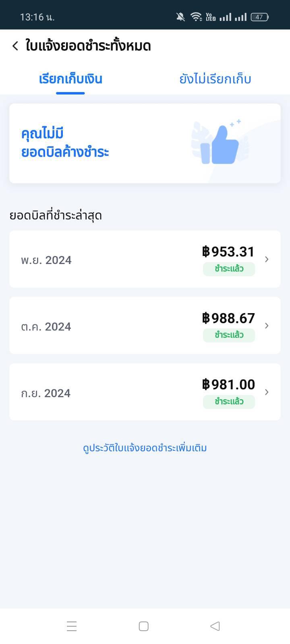
Task: Open the ฿988.67 bill amount
Action: (228, 318)
